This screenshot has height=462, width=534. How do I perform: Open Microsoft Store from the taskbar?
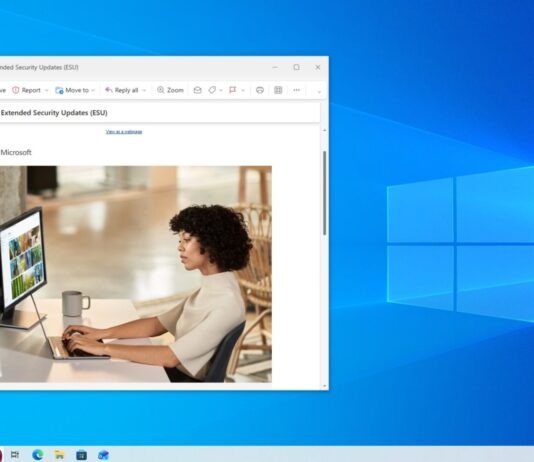point(81,455)
